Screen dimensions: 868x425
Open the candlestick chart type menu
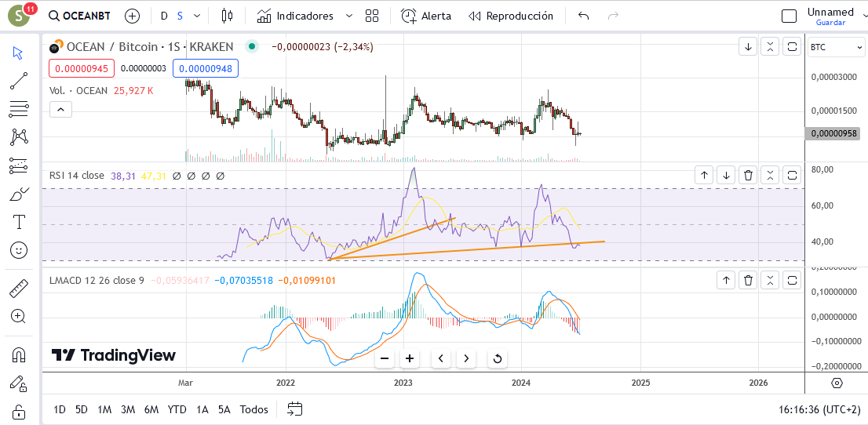point(226,16)
